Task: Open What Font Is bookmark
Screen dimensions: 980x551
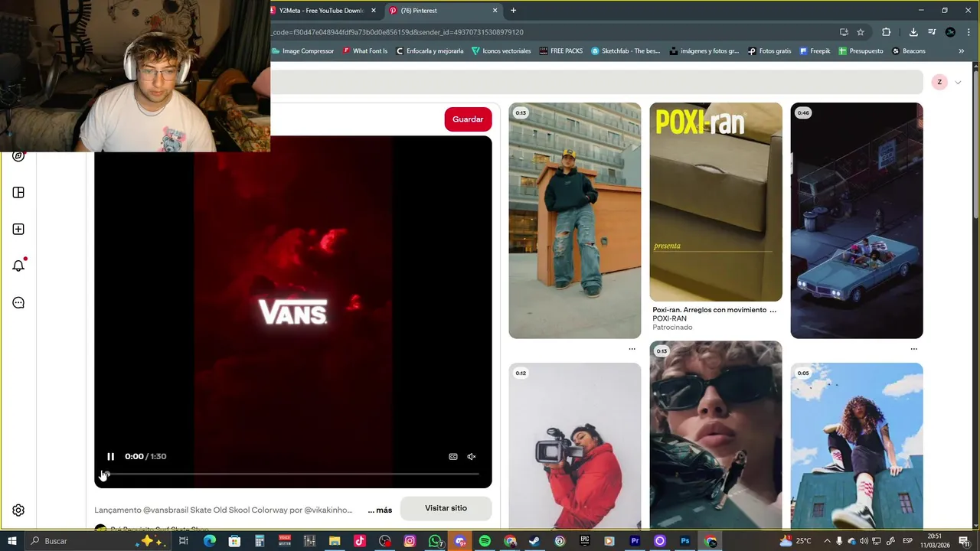Action: pos(365,51)
